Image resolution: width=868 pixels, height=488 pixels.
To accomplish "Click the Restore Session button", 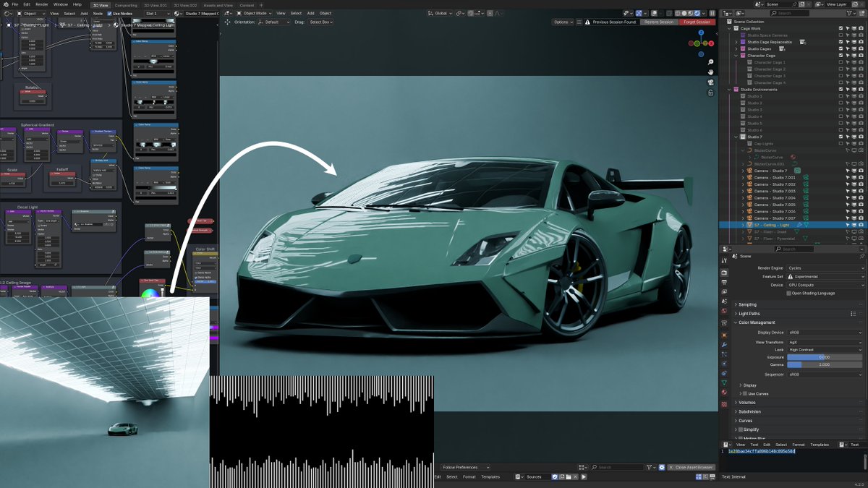I will tap(658, 22).
